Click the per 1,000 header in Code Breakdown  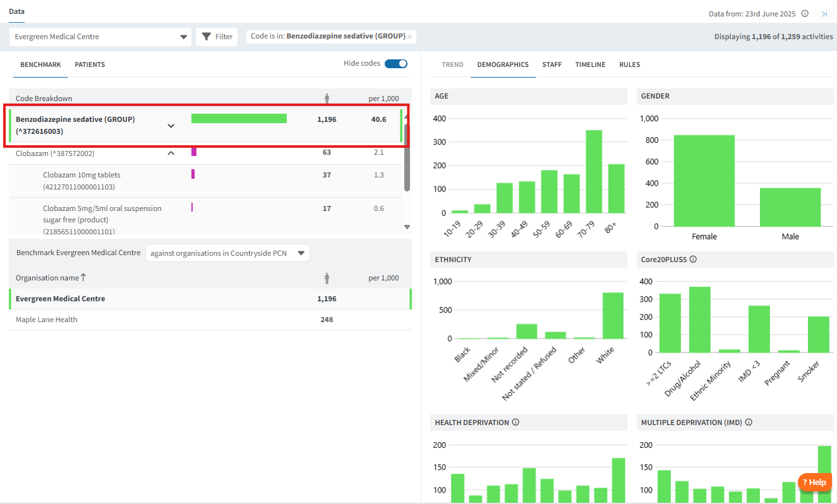pos(384,99)
